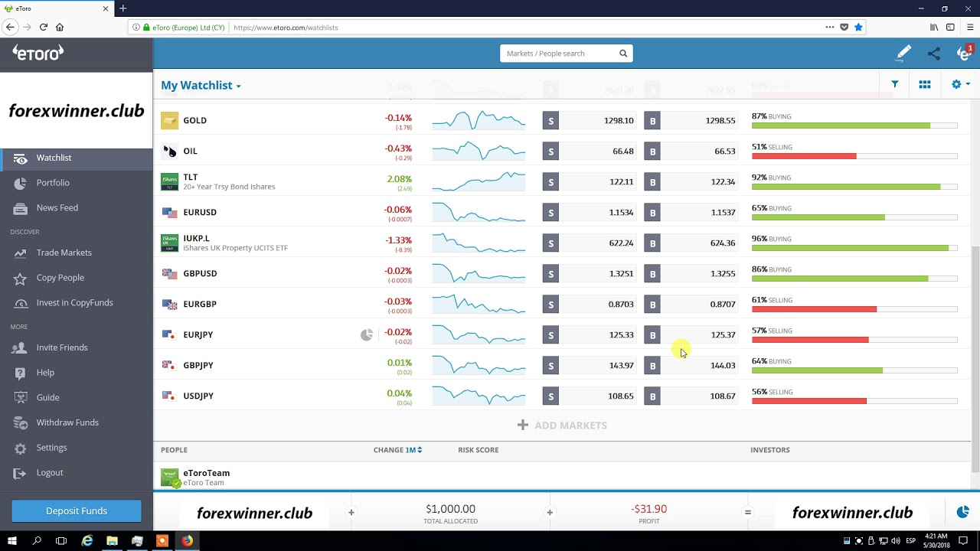The height and width of the screenshot is (551, 980).
Task: Click the GBPJPY flag icon
Action: [x=169, y=365]
